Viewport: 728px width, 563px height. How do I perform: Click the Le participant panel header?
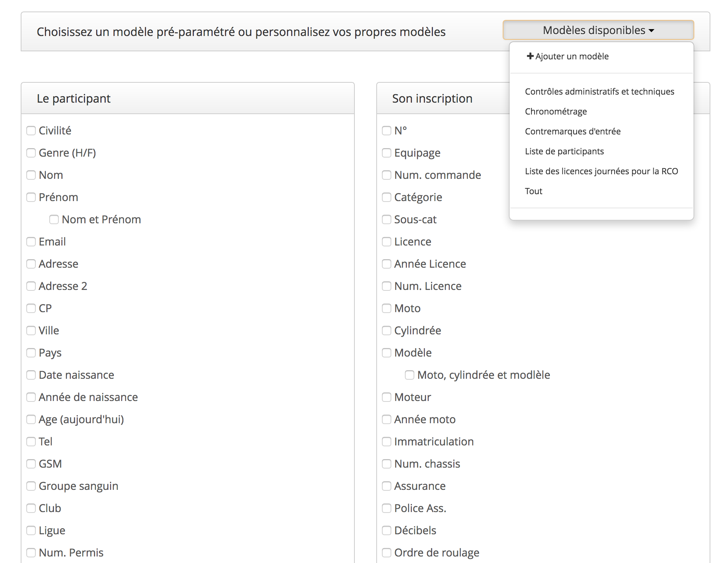click(188, 98)
